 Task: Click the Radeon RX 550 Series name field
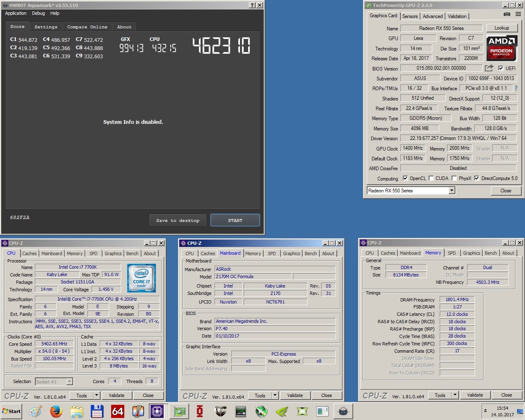441,28
